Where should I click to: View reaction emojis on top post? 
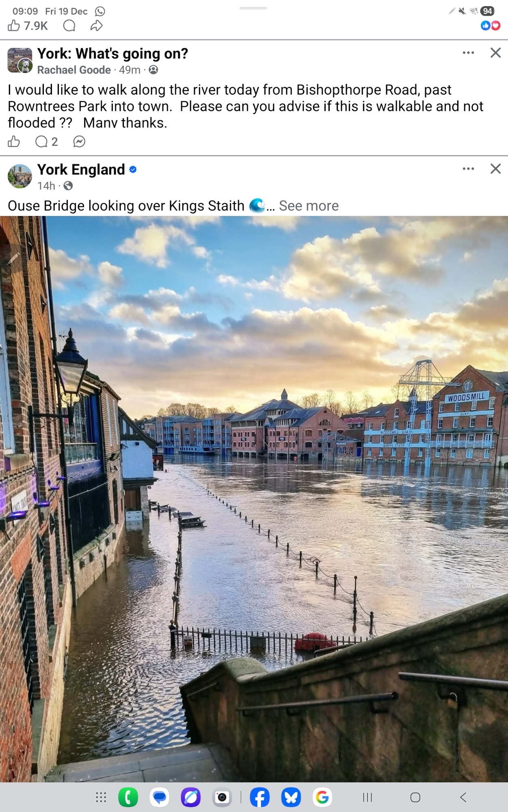click(490, 26)
